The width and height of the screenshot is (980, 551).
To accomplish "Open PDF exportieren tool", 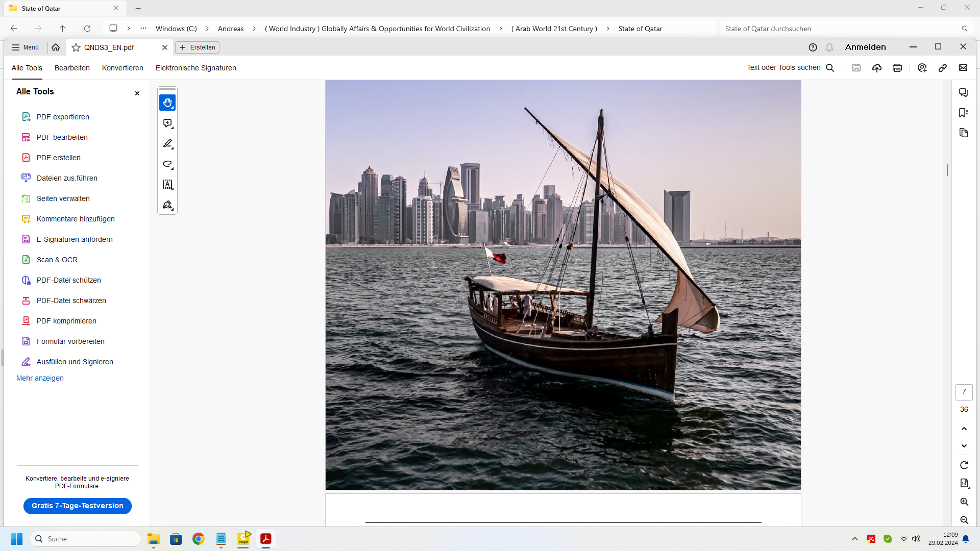I will tap(62, 117).
